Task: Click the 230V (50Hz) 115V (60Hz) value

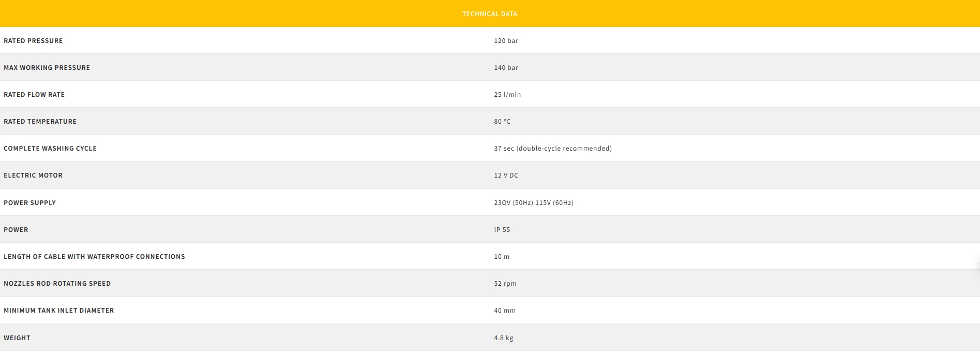Action: point(533,203)
